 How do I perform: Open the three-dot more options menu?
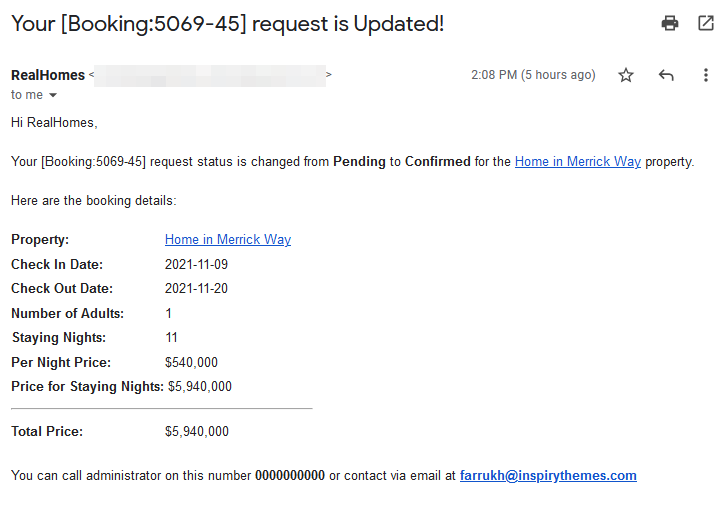coord(705,75)
